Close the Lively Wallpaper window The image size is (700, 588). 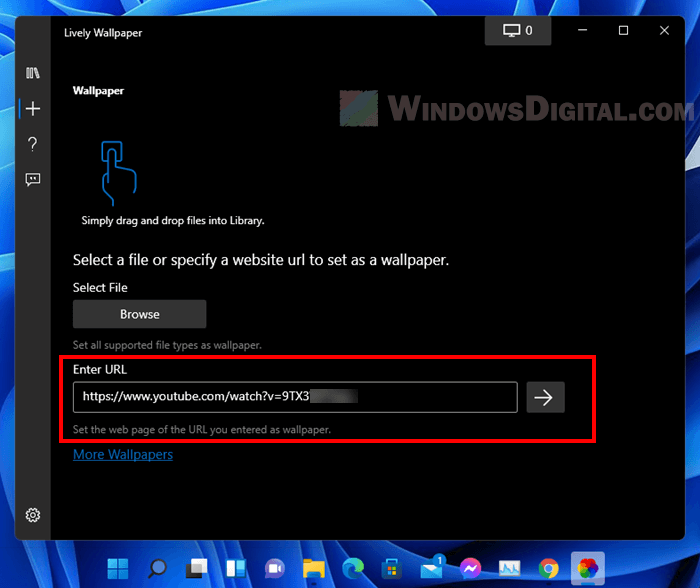click(664, 30)
